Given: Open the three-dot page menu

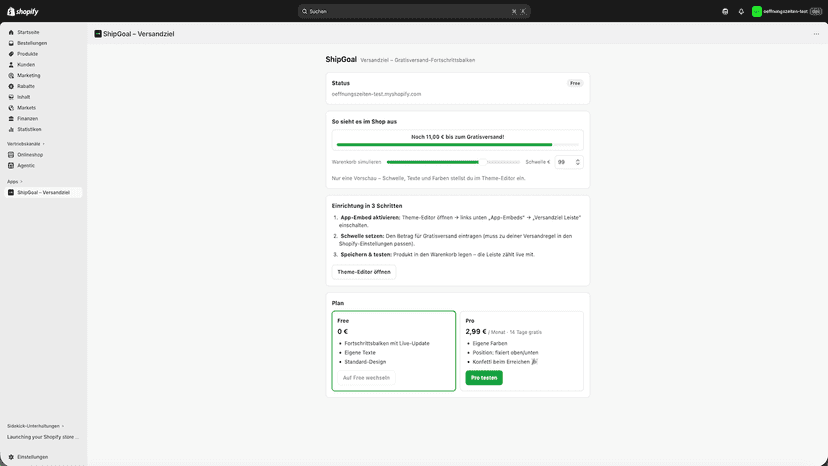Looking at the screenshot, I should [x=816, y=34].
